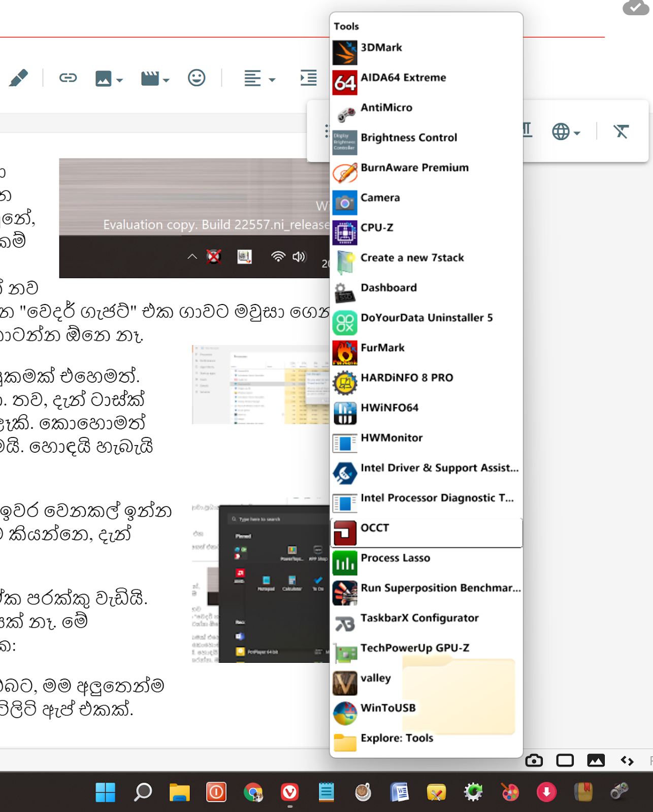653x812 pixels.
Task: Launch TechPowerUp GPU-Z
Action: (x=426, y=652)
